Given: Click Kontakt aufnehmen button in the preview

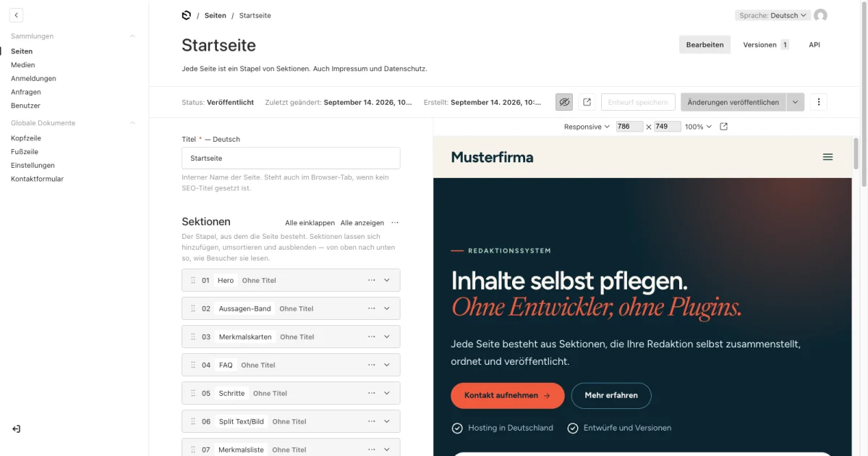Looking at the screenshot, I should click(507, 396).
